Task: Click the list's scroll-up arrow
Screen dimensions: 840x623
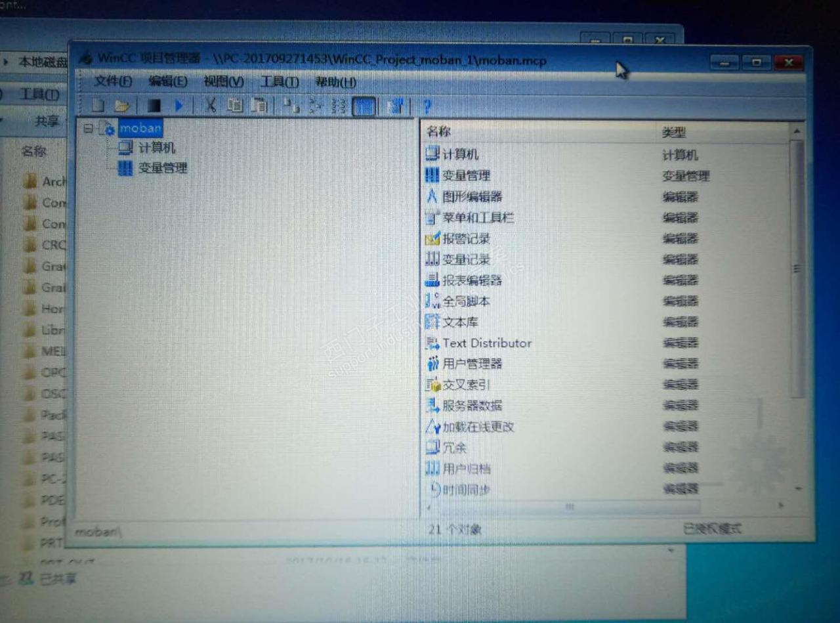Action: coord(797,131)
